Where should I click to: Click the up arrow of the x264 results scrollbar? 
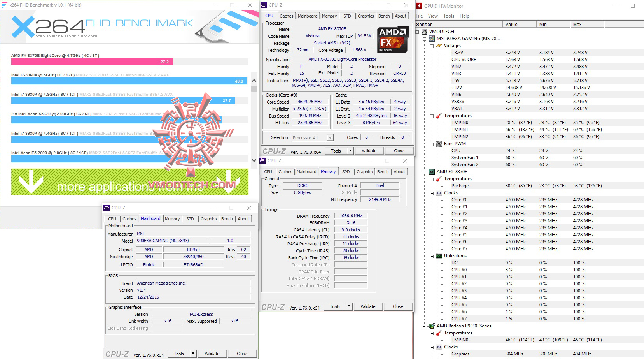pyautogui.click(x=254, y=81)
